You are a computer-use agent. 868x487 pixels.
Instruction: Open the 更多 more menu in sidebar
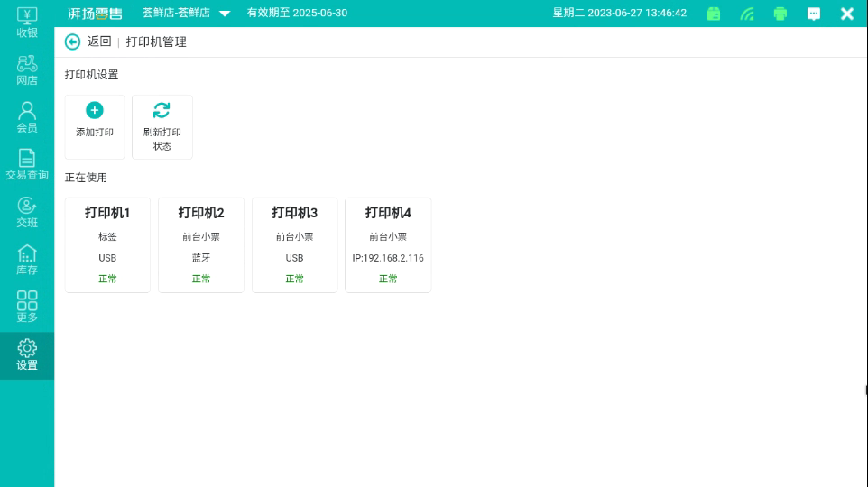point(27,307)
